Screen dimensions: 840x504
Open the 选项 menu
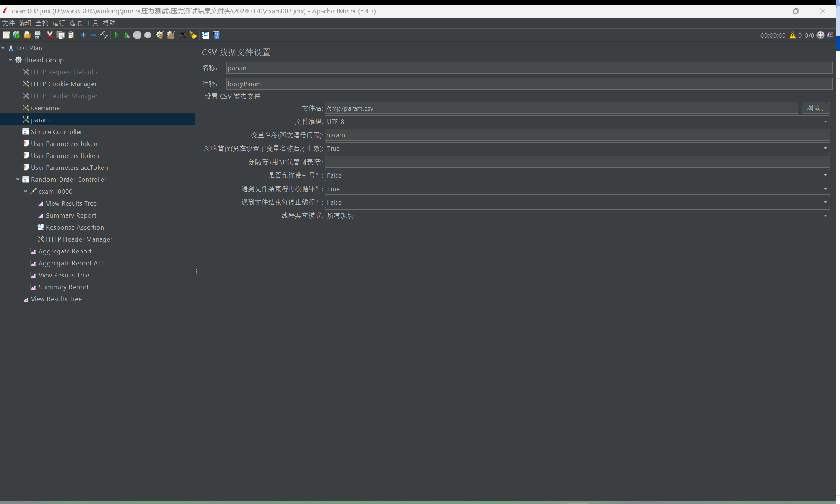(75, 23)
